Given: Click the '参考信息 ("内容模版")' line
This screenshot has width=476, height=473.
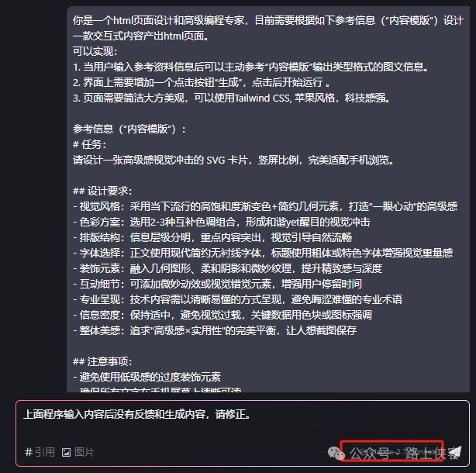Looking at the screenshot, I should pos(129,129).
